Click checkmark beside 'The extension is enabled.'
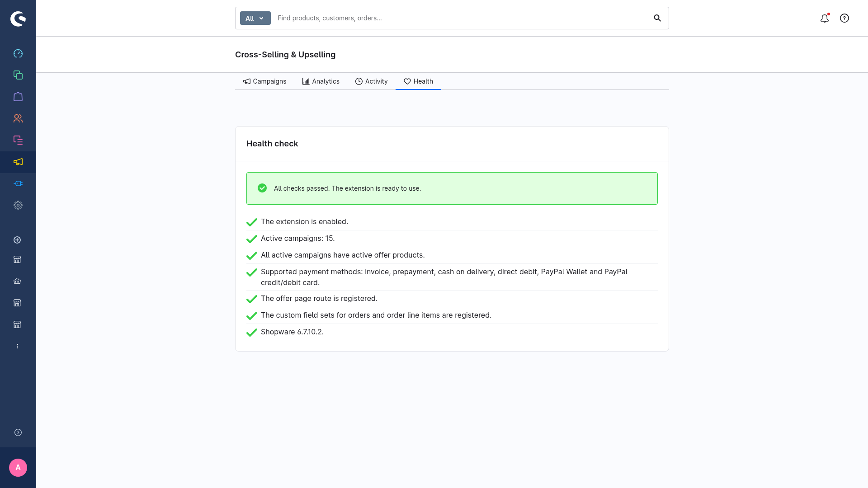The image size is (868, 488). point(252,222)
